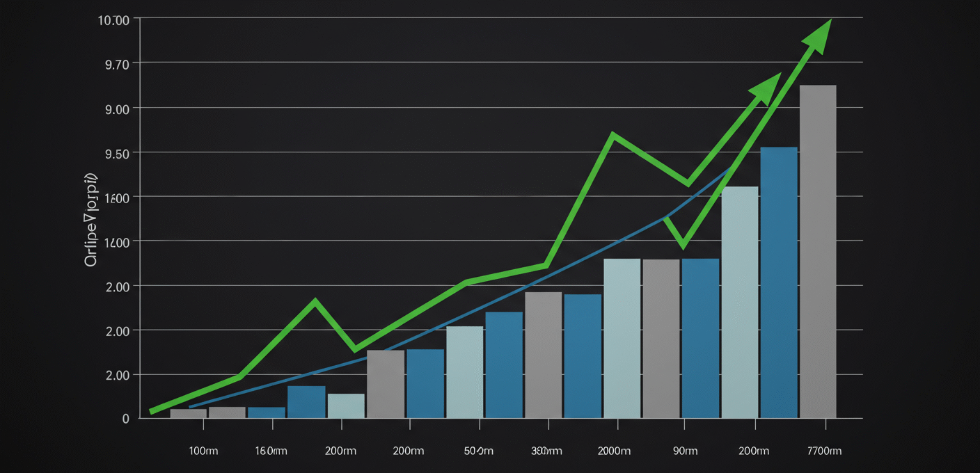The height and width of the screenshot is (473, 980).
Task: Click the 9.70 y-axis label
Action: coord(116,64)
